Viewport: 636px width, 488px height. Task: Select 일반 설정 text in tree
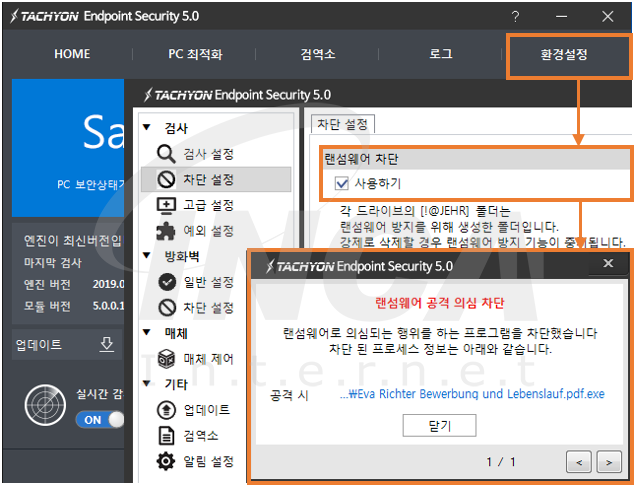[x=208, y=282]
